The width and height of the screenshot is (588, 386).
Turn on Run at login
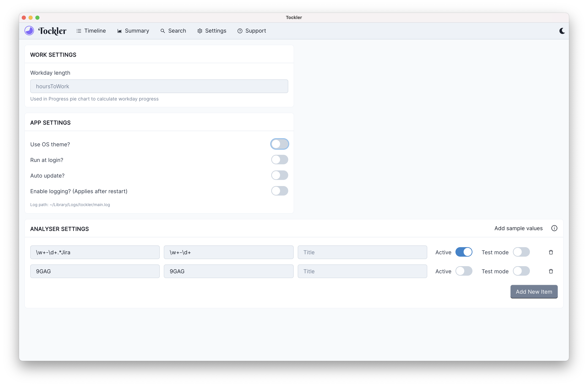tap(279, 160)
